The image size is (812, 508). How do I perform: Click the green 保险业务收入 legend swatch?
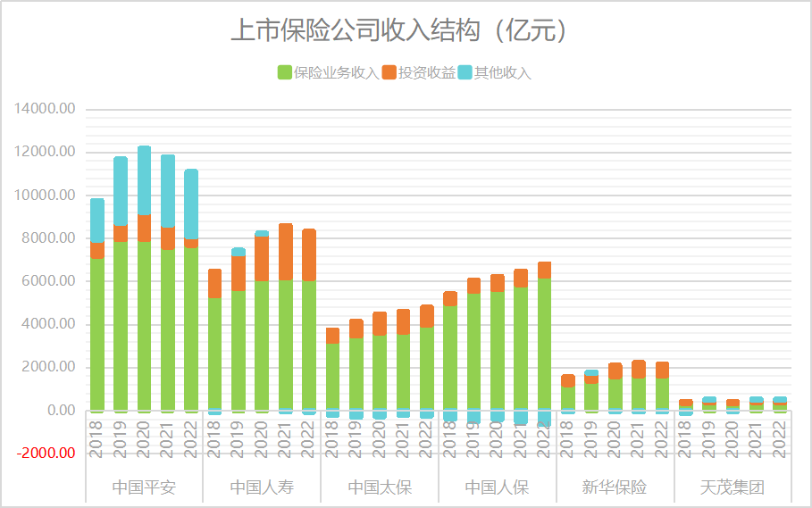pos(285,72)
